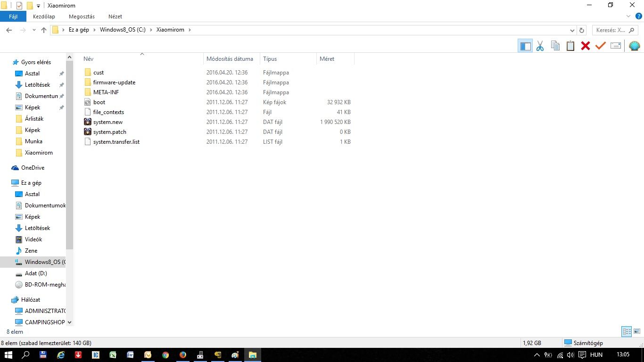644x362 pixels.
Task: Expand the chevron after 'Ez a gép' in path
Action: [95, 30]
